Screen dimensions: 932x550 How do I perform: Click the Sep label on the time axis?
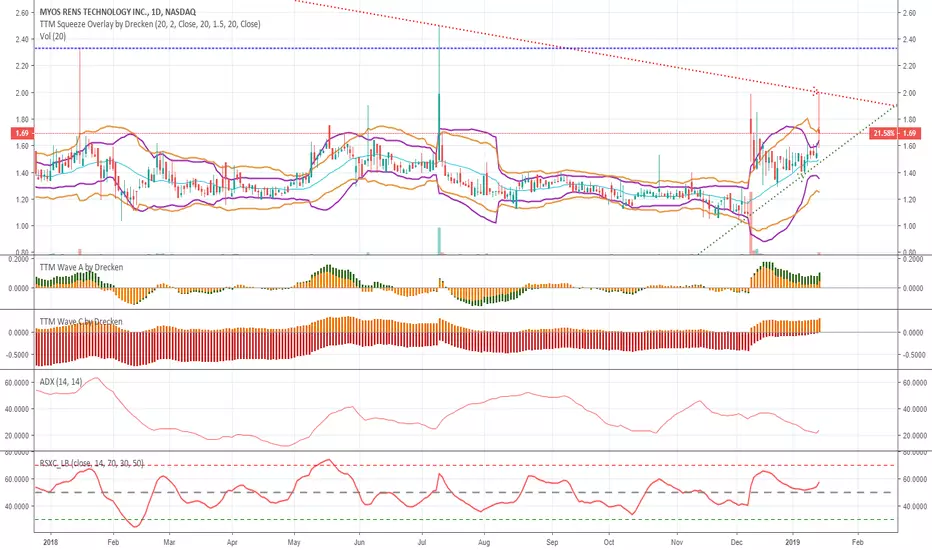coord(552,542)
